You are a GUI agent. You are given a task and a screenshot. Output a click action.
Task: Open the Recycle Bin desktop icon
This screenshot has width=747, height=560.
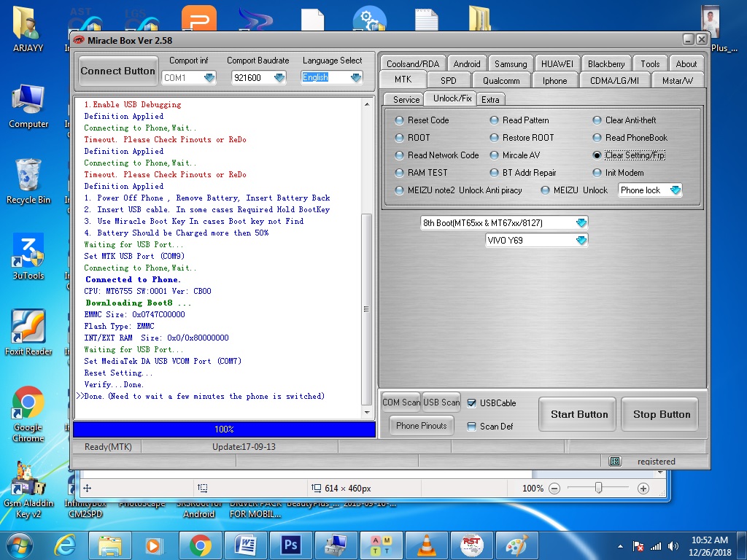[x=28, y=182]
